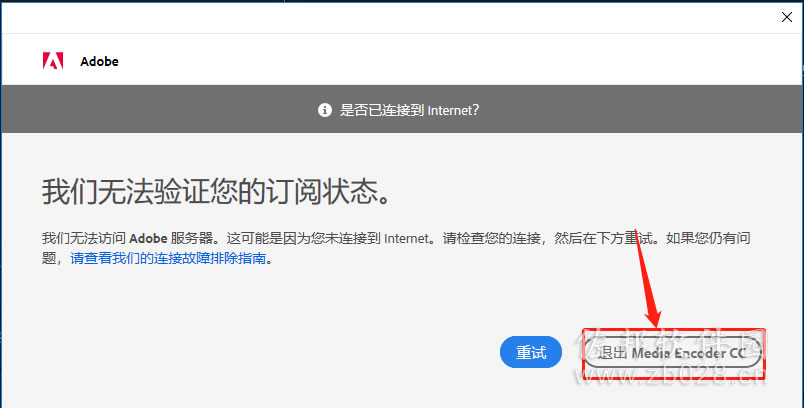Image resolution: width=804 pixels, height=408 pixels.
Task: Click the phrase 我们无法访问 in body text
Action: (84, 238)
